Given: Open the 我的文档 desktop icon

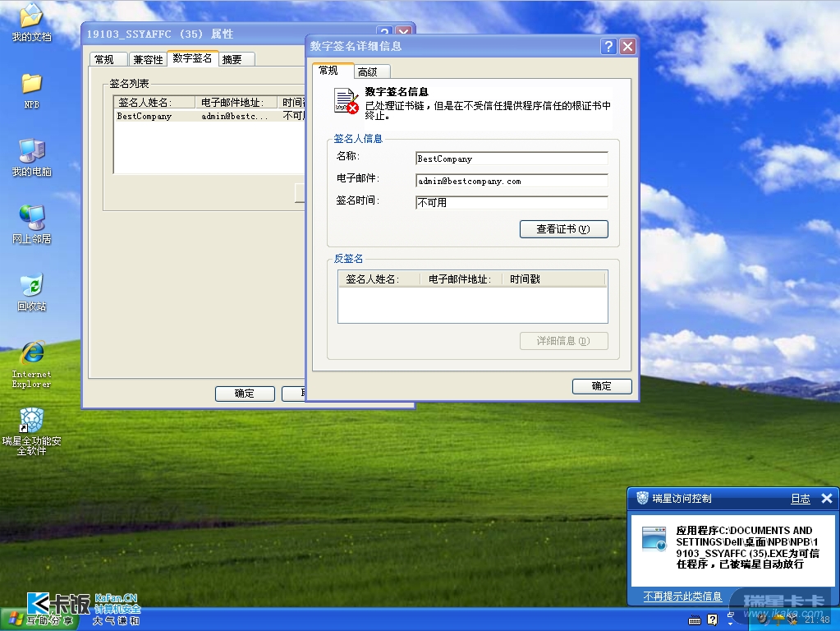Looking at the screenshot, I should point(31,22).
